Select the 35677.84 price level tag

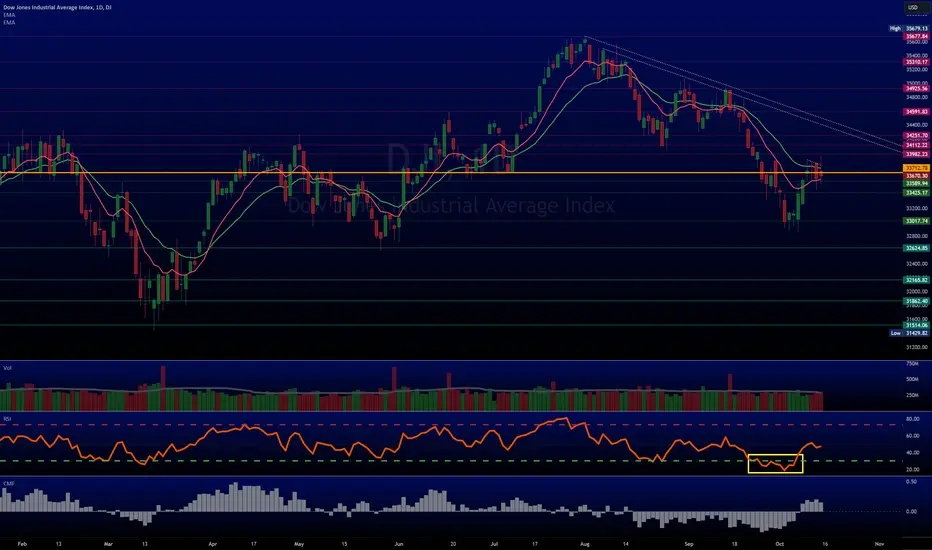916,36
